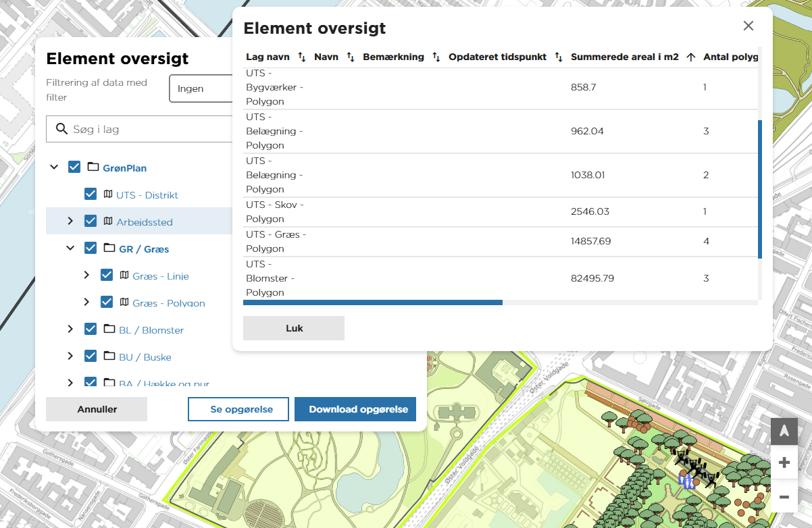This screenshot has width=812, height=528.
Task: Click the UTS - Blomster - Polygon row
Action: [500, 278]
